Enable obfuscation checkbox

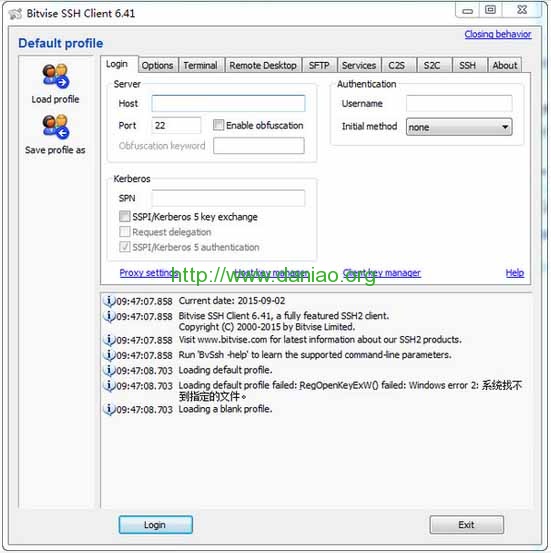click(x=218, y=125)
